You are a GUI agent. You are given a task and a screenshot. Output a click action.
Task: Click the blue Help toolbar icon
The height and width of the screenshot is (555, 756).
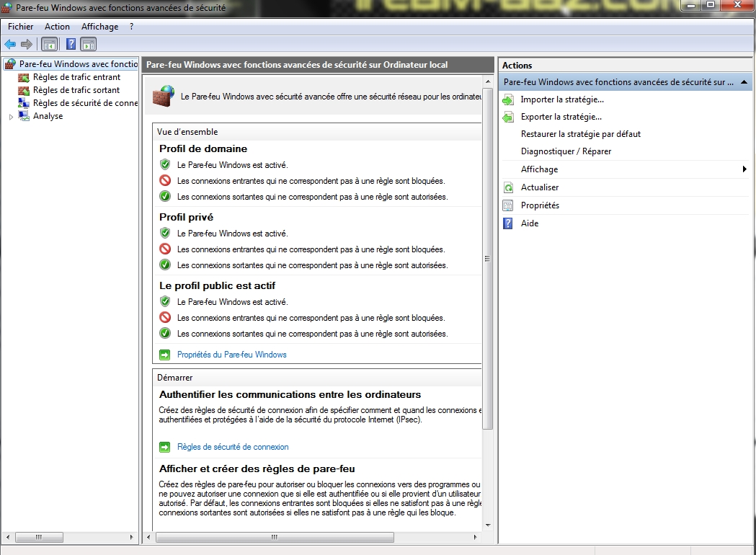pyautogui.click(x=71, y=45)
